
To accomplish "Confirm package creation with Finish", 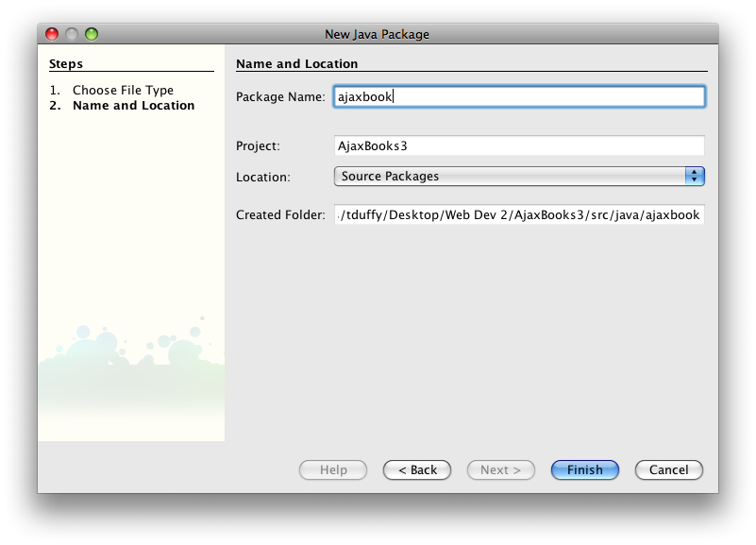I will click(x=585, y=469).
